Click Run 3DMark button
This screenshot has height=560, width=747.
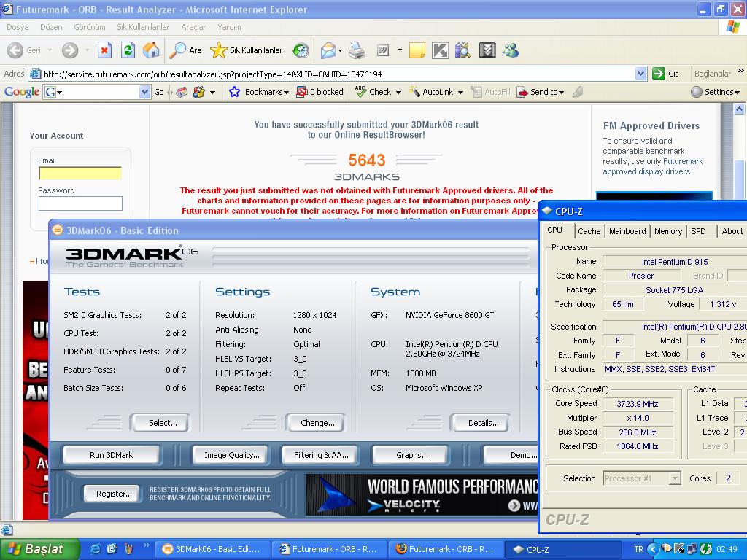111,455
